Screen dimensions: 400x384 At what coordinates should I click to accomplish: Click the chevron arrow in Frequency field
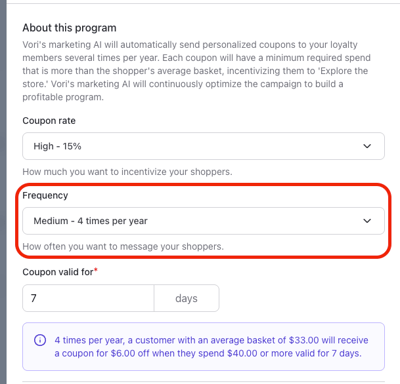367,221
